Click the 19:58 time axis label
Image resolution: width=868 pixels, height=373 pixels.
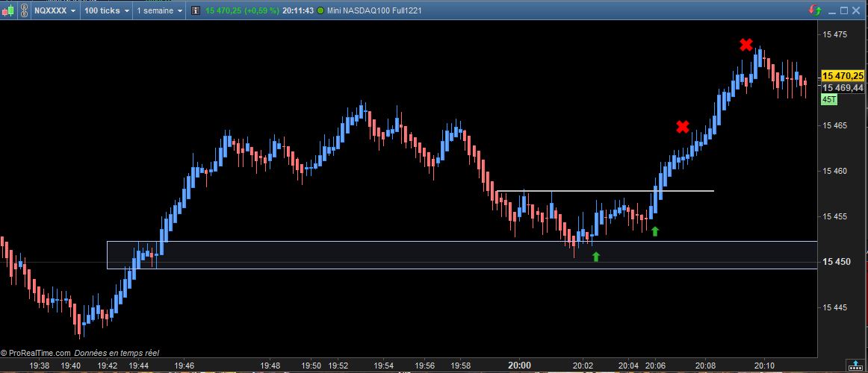tap(461, 366)
